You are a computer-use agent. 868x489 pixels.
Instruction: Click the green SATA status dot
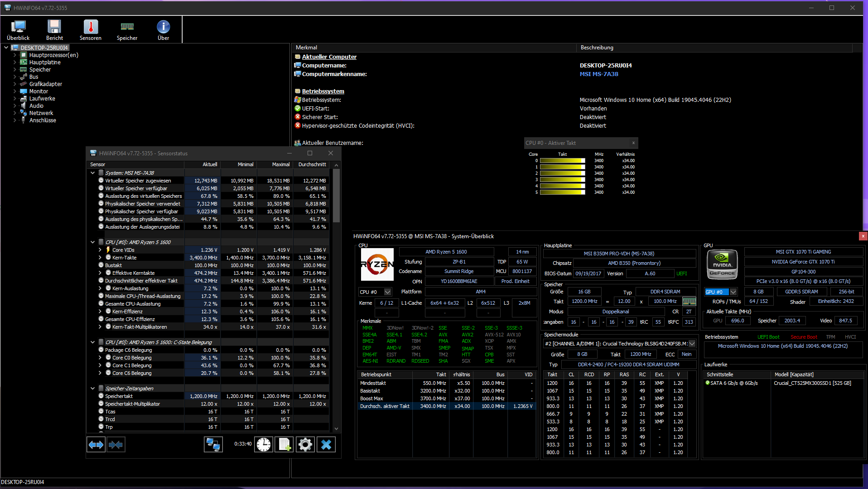point(708,383)
